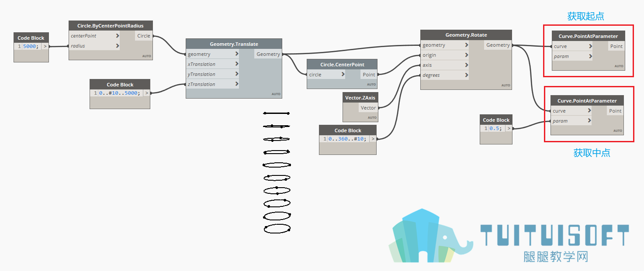Click the lower Curve.PointAtParameter node title
Screen dimensions: 644x271
click(x=587, y=101)
